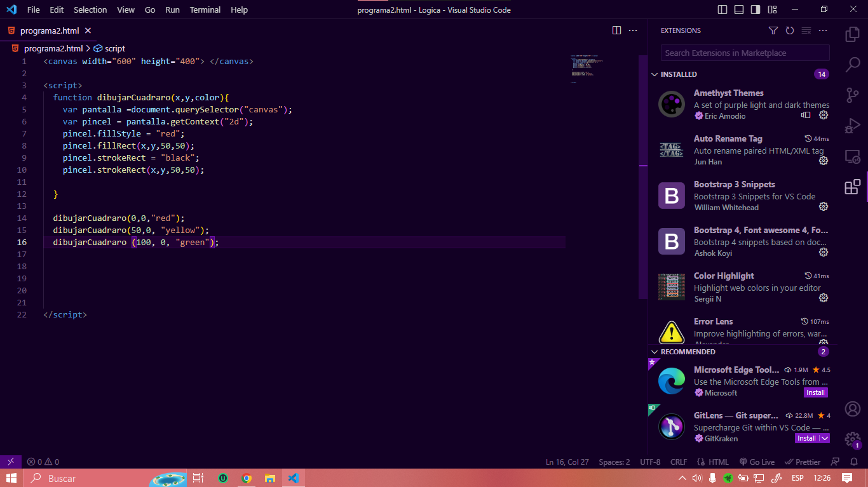Toggle secondary side bar layout button

click(x=756, y=10)
